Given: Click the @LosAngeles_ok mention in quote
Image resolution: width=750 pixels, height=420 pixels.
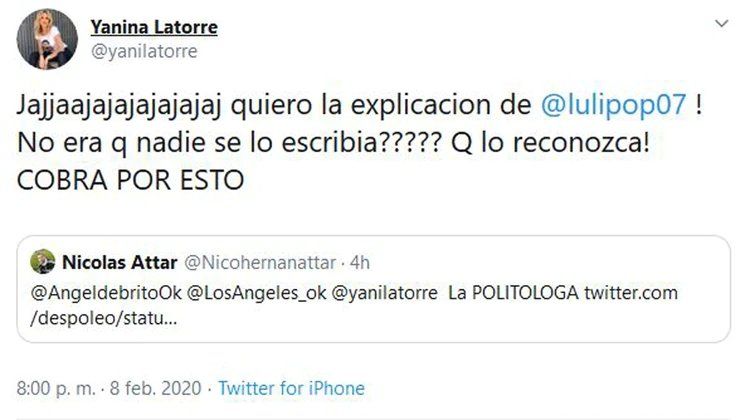Looking at the screenshot, I should [257, 293].
